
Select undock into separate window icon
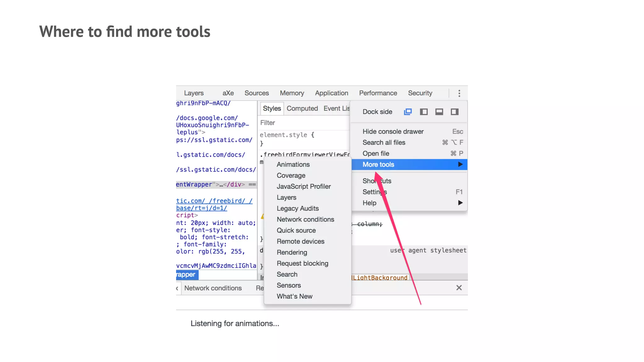(408, 112)
